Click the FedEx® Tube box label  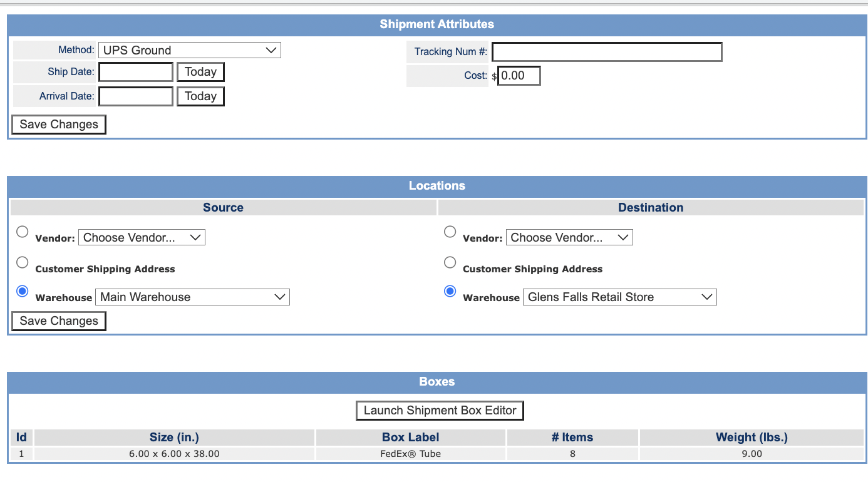coord(411,454)
